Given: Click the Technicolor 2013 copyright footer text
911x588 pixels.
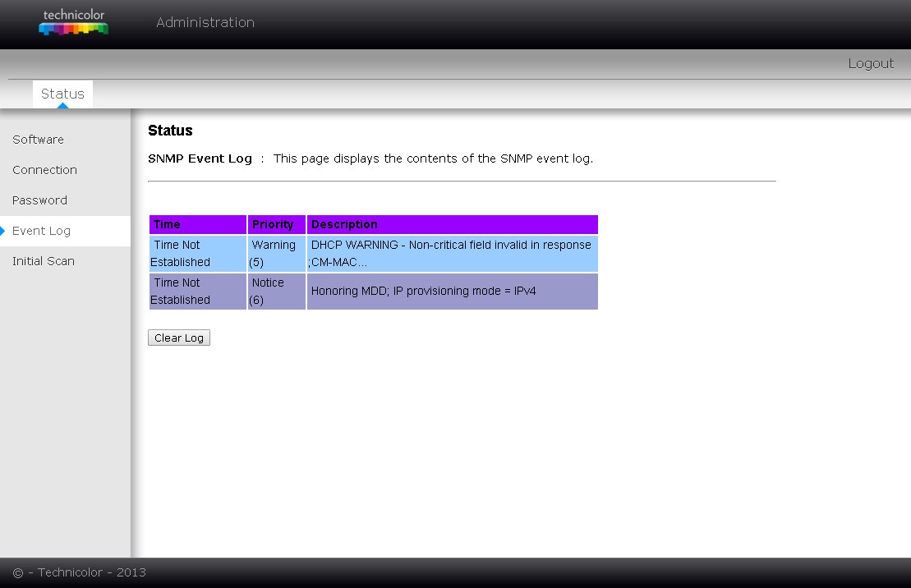Looking at the screenshot, I should (80, 572).
